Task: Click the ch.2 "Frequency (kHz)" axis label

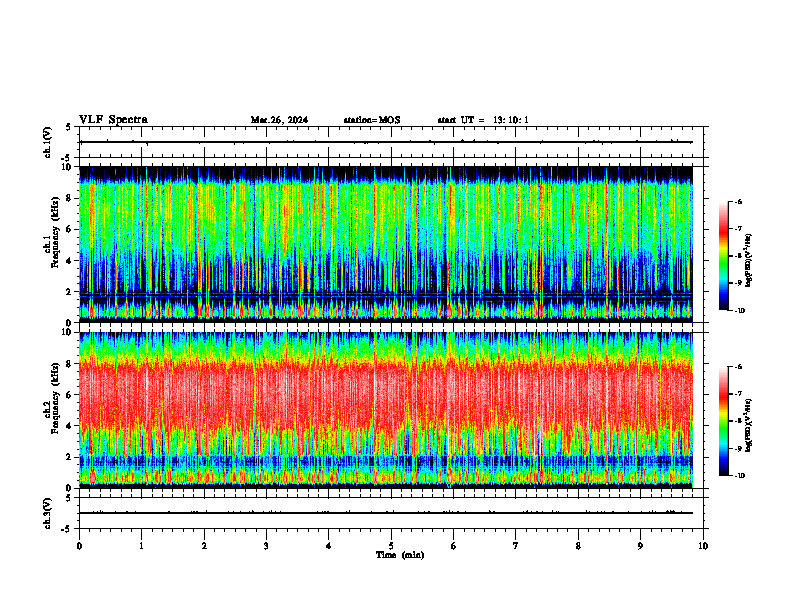Action: pos(55,398)
